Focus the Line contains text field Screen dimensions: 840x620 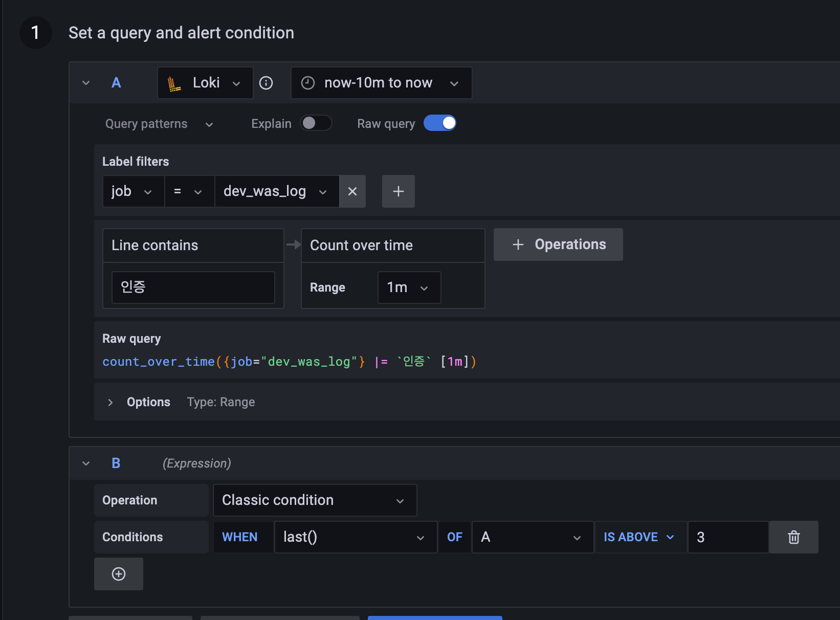193,287
